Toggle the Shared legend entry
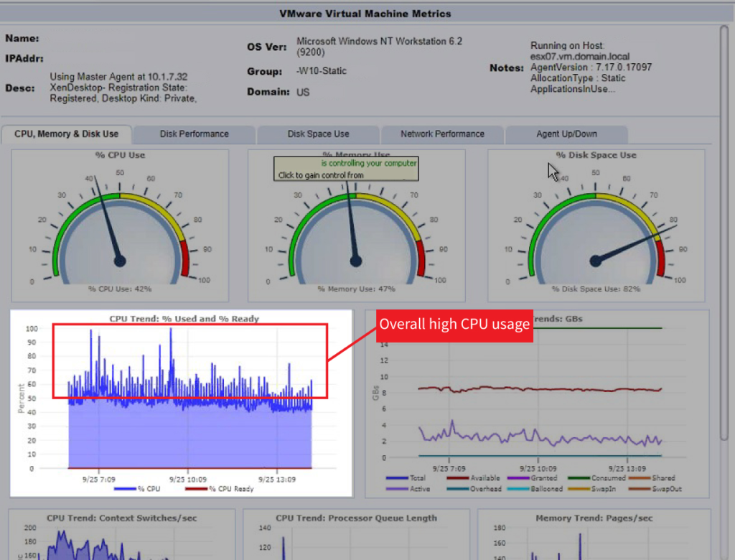 pos(652,478)
